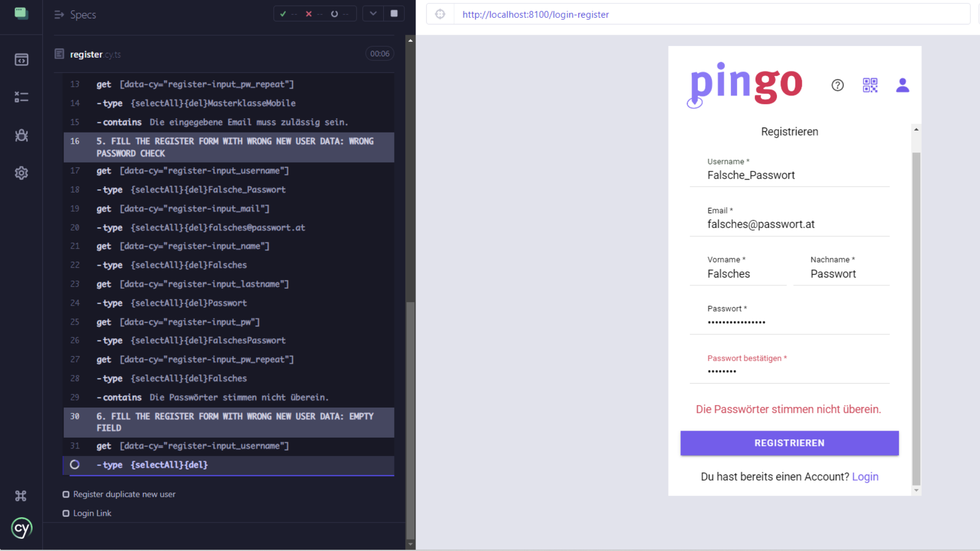Viewport: 980px width, 551px height.
Task: Stop the running test
Action: pos(394,14)
